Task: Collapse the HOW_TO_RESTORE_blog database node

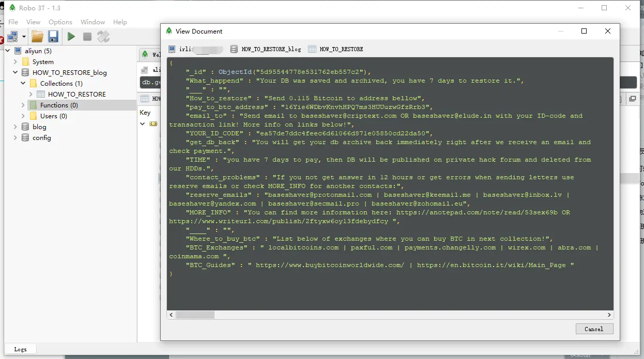Action: coord(16,72)
